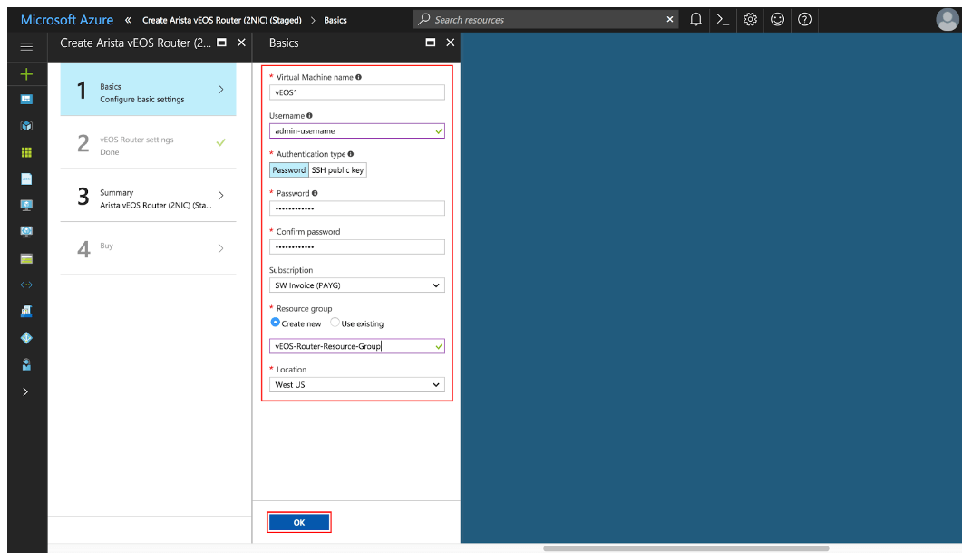Open the user account avatar
The image size is (972, 560).
(948, 20)
